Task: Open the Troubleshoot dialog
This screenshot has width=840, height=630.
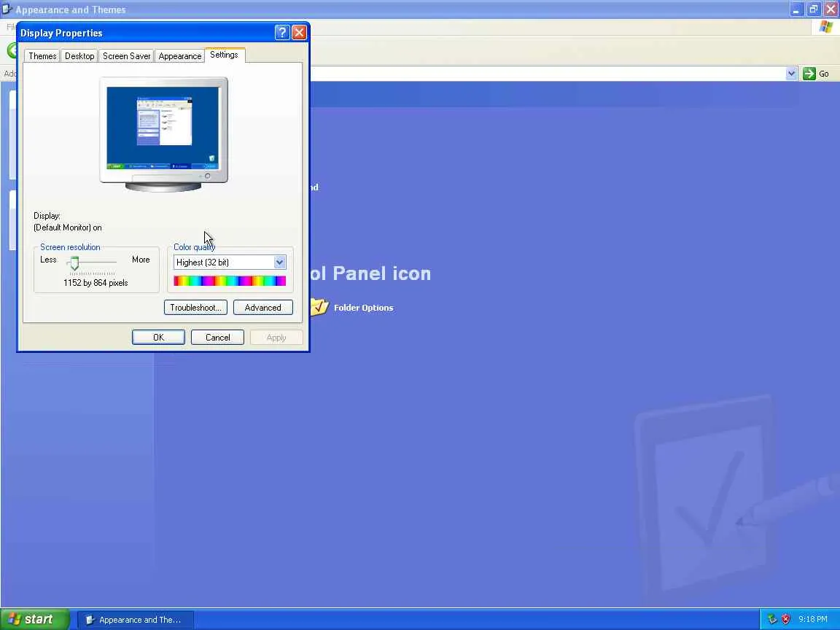Action: click(x=195, y=308)
